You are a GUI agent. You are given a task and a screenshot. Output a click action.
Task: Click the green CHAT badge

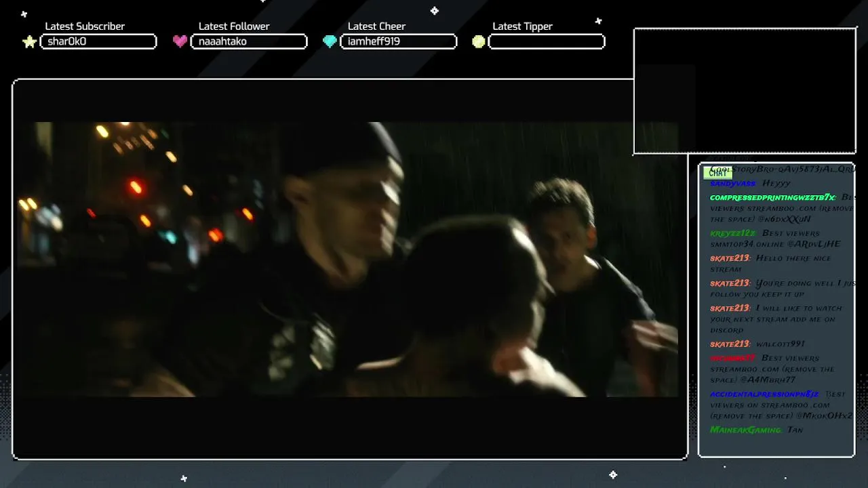[717, 173]
